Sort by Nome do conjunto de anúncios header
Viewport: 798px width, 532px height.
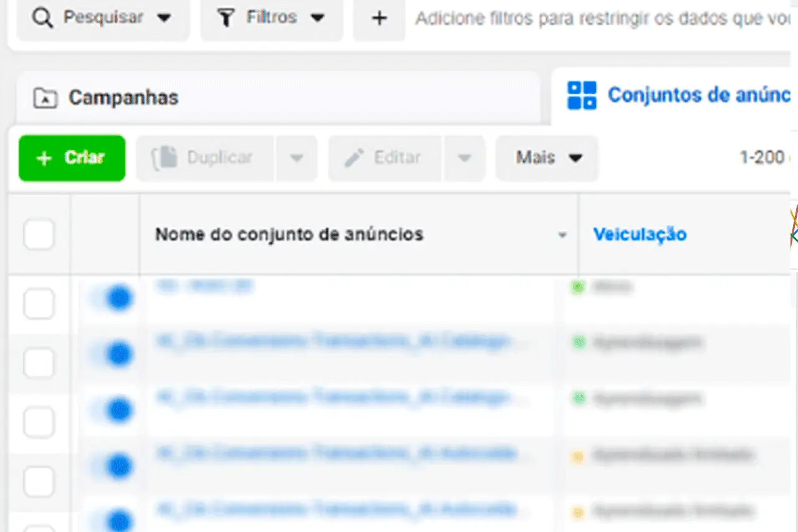pos(289,235)
